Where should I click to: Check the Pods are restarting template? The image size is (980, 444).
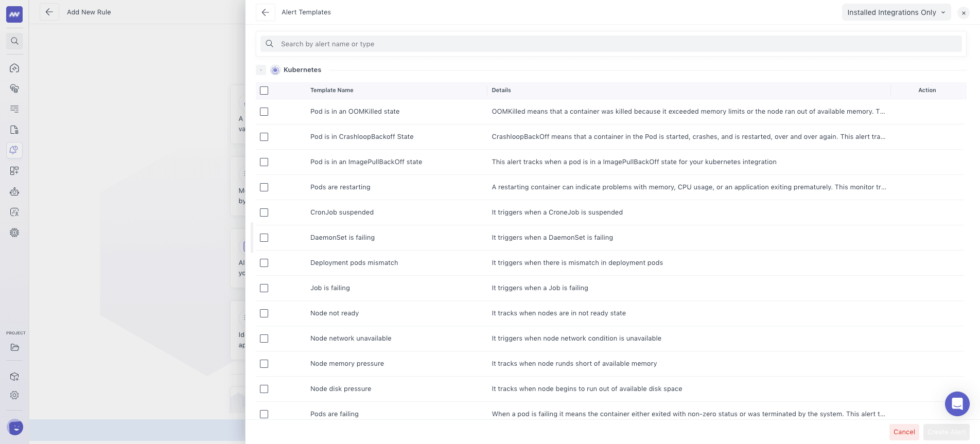coord(264,187)
